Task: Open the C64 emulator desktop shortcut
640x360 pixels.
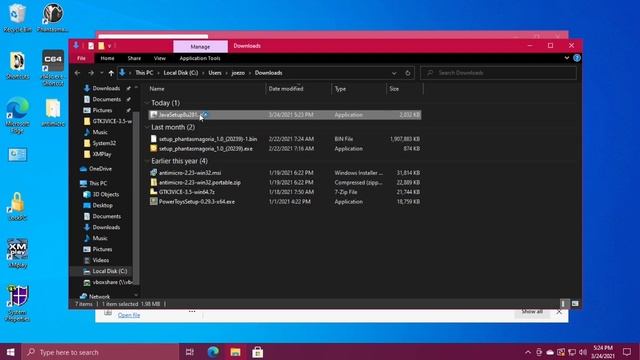Action: tap(53, 68)
